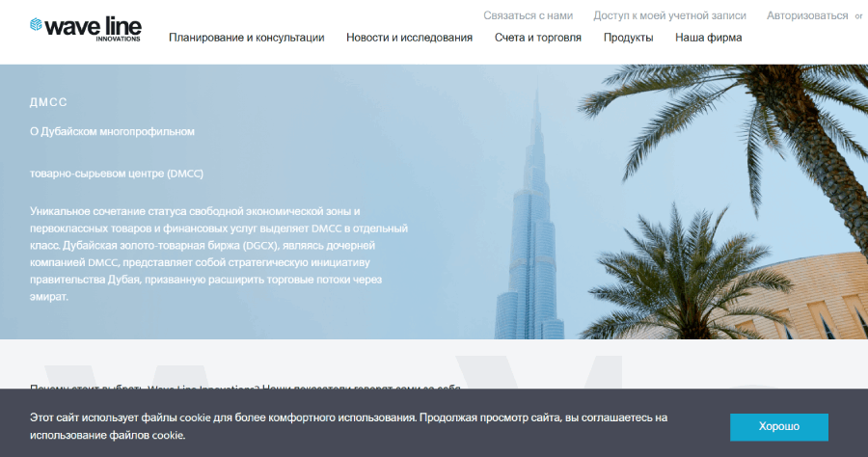
Task: Open Доступ к моей учетной записи link
Action: coord(670,15)
